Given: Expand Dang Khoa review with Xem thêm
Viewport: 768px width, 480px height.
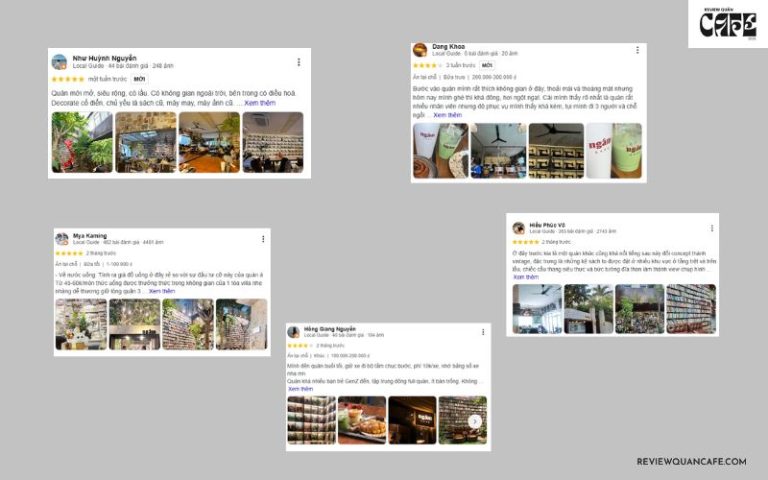Looking at the screenshot, I should [447, 115].
